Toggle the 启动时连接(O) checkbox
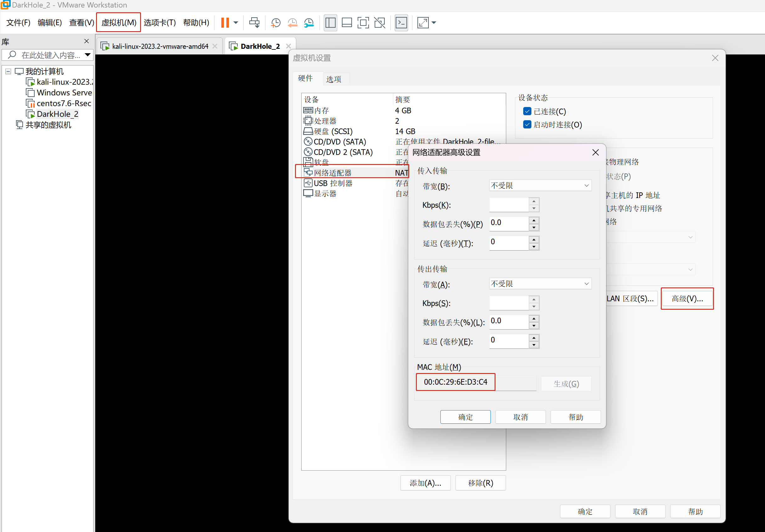Viewport: 765px width, 532px height. pos(527,125)
